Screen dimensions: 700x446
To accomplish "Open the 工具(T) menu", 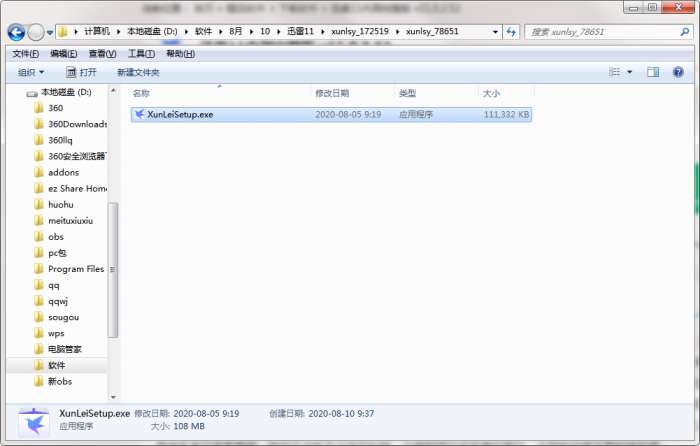I will [141, 54].
